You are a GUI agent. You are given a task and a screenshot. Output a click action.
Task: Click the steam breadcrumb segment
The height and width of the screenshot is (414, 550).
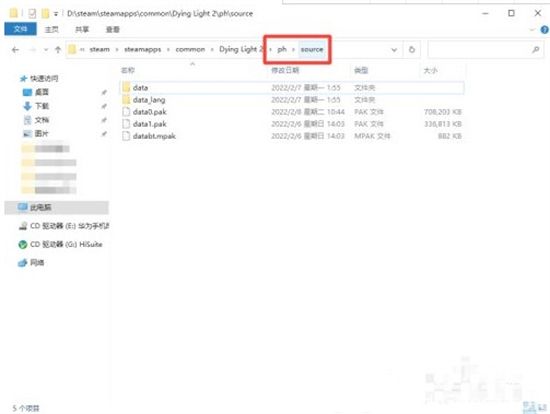coord(100,49)
